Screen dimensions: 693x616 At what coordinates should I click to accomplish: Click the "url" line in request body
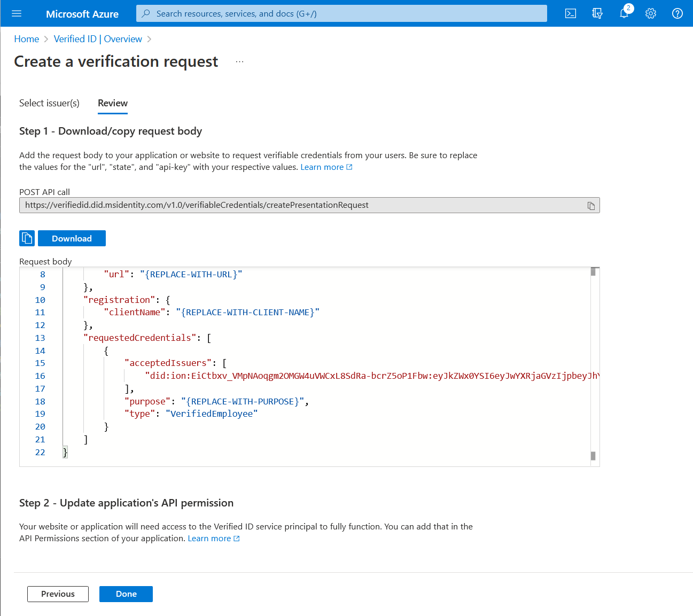point(173,274)
